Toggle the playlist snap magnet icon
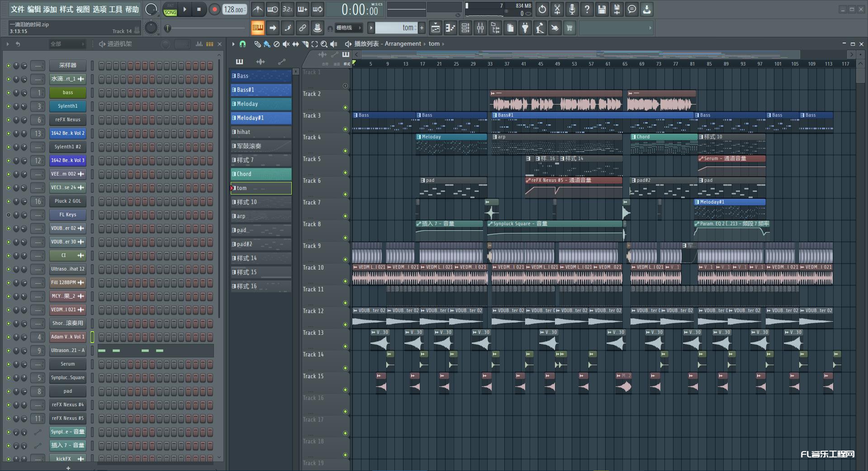This screenshot has width=868, height=471. pyautogui.click(x=242, y=44)
